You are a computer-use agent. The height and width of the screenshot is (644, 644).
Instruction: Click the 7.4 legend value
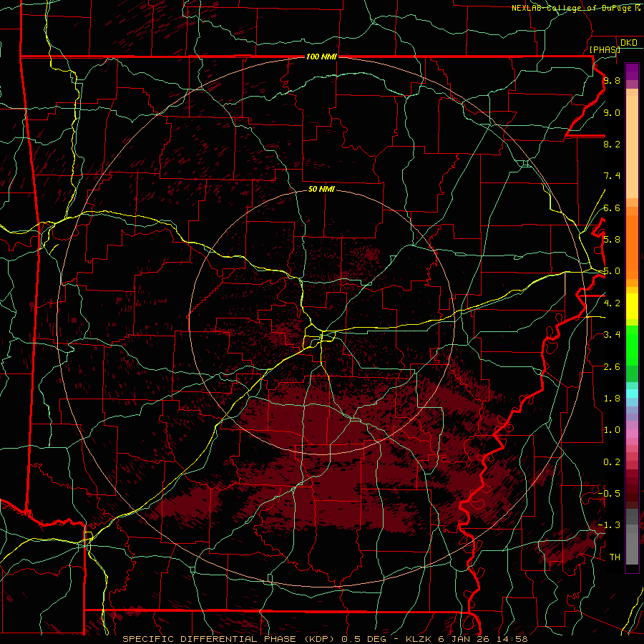tap(612, 176)
